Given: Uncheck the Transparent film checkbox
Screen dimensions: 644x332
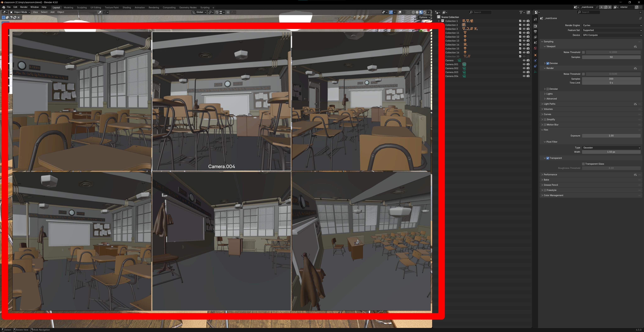Looking at the screenshot, I should point(548,158).
